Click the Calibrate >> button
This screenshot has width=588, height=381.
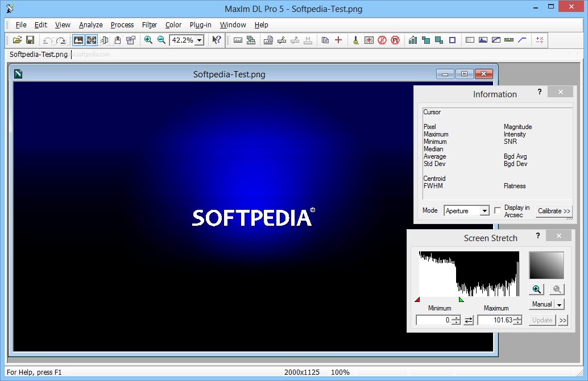tap(554, 211)
